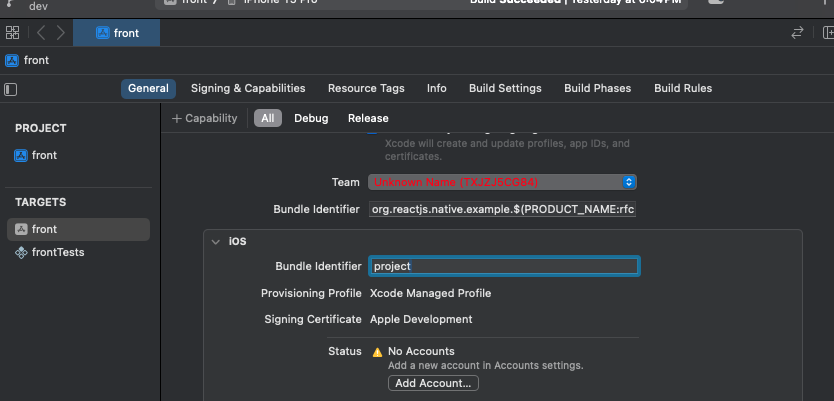Image resolution: width=834 pixels, height=401 pixels.
Task: Click the front breadcrumb label
Action: (36, 61)
